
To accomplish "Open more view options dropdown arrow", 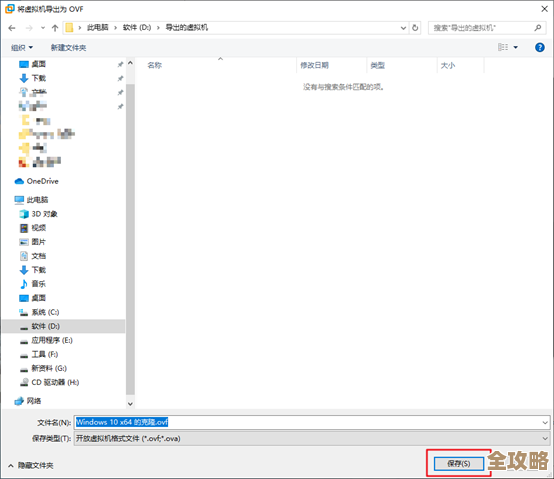I will [516, 47].
